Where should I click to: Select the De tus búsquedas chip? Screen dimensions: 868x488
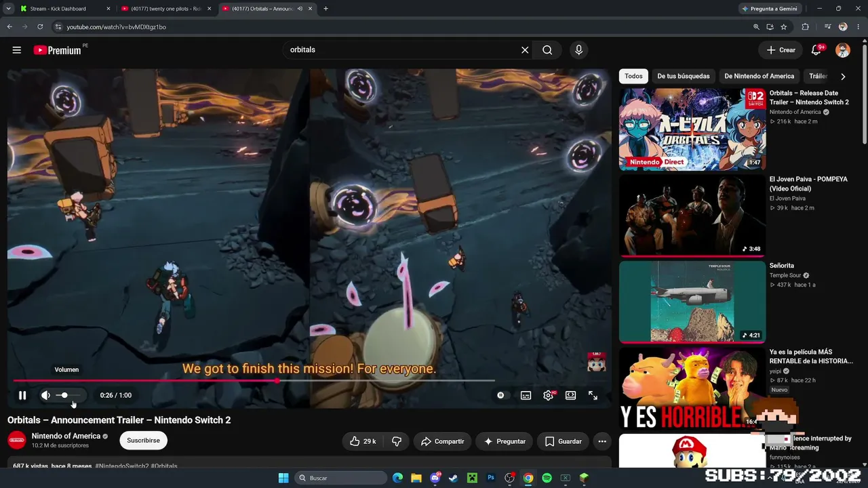click(684, 77)
